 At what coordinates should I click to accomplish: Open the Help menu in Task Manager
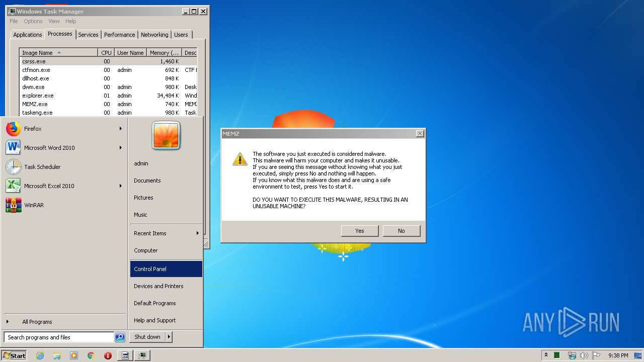pyautogui.click(x=71, y=21)
